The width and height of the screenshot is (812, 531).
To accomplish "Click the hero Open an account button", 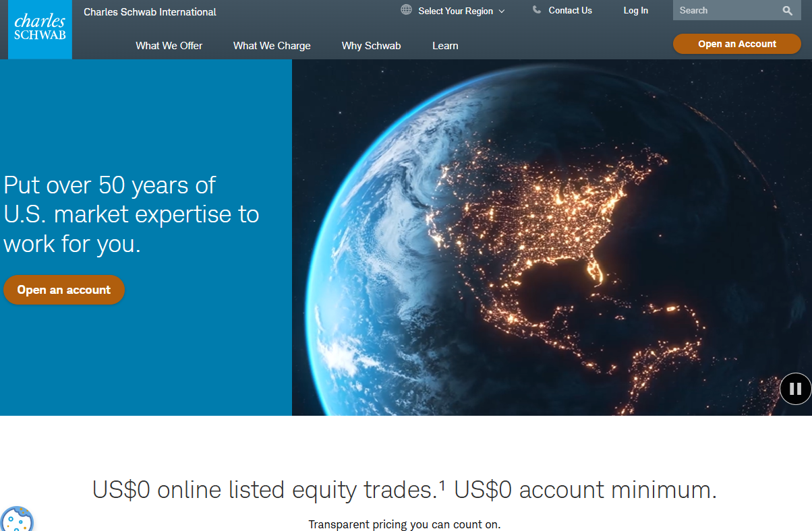I will pos(64,290).
